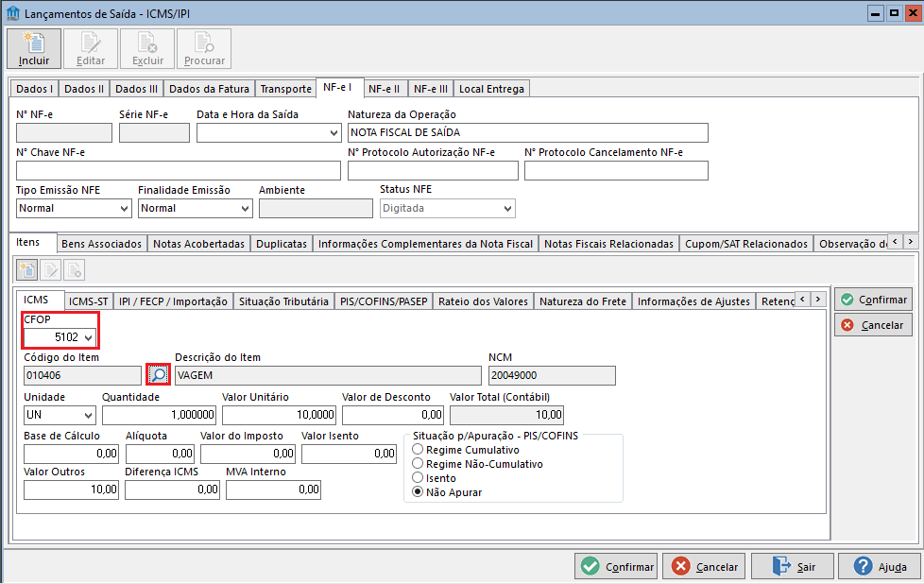The image size is (924, 584).
Task: Click the edit item icon in Itens toolbar
Action: coord(51,270)
